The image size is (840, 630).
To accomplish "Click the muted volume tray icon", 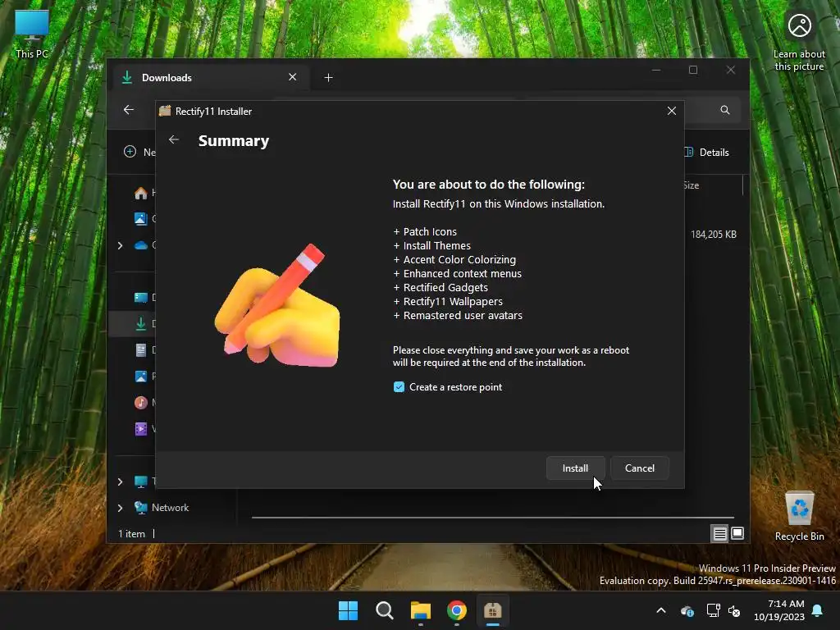I will (x=734, y=610).
